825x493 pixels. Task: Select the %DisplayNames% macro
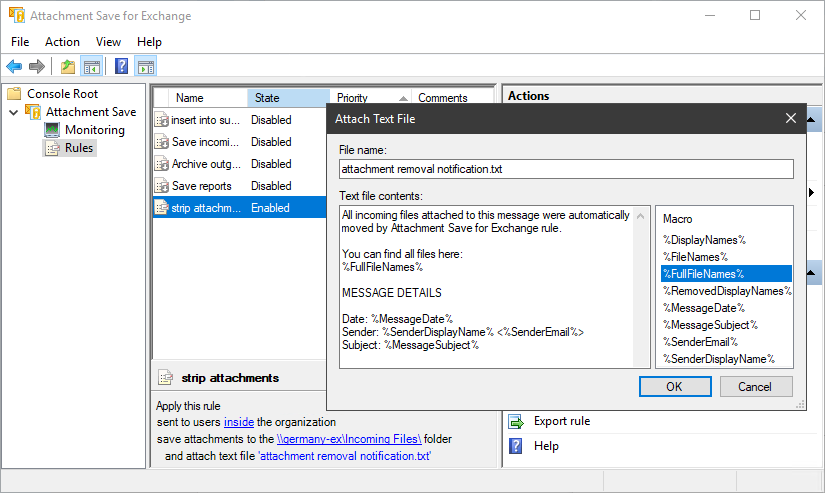coord(704,240)
